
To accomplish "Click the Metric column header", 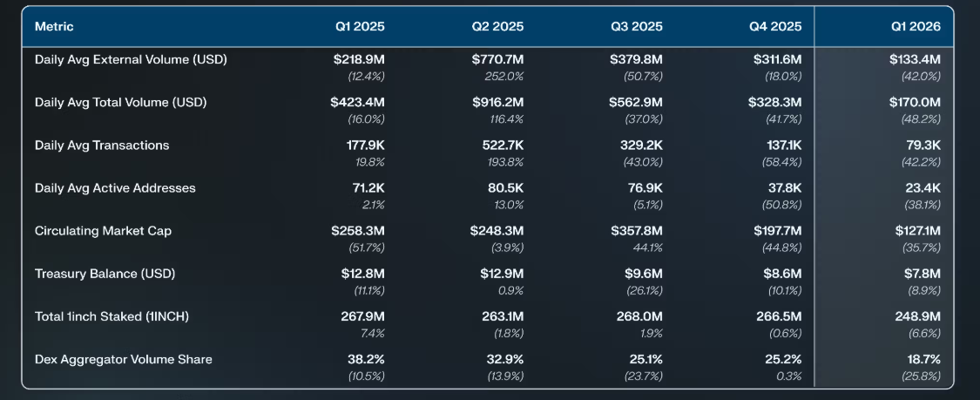I will pos(54,26).
